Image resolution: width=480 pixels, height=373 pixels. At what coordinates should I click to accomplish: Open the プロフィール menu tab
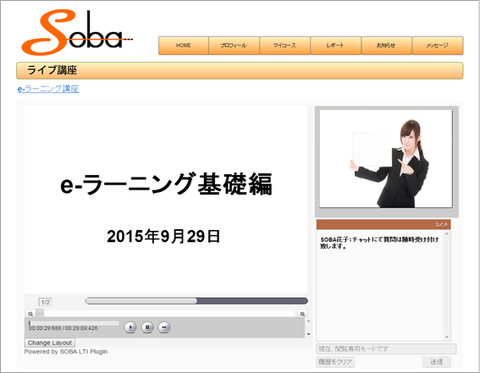point(234,45)
